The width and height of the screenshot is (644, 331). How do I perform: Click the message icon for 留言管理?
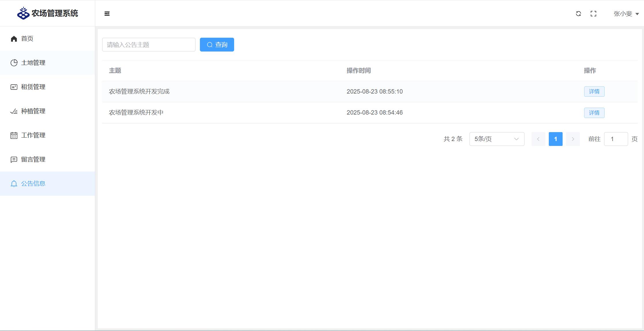[14, 159]
